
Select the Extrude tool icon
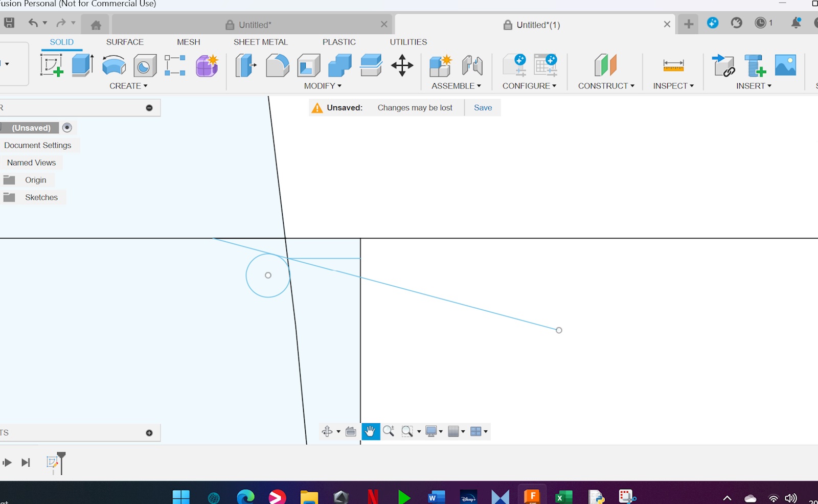(82, 65)
